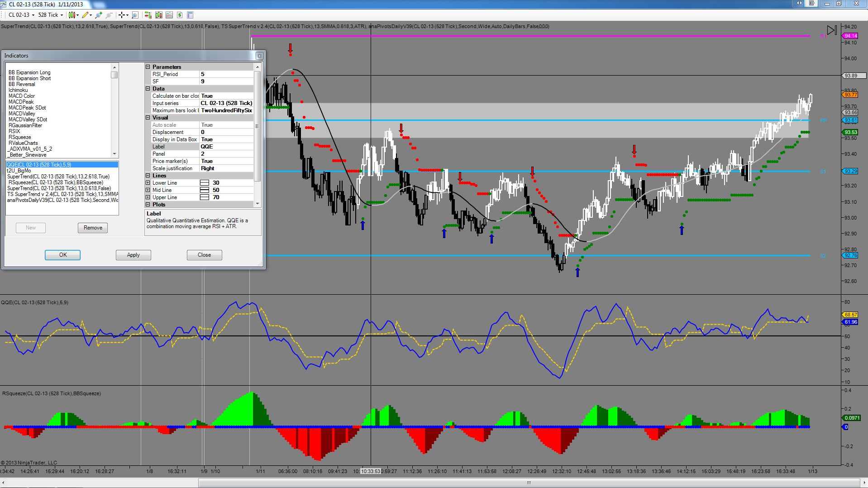Select QQE in applied indicators list
The width and height of the screenshot is (868, 488).
pos(62,165)
